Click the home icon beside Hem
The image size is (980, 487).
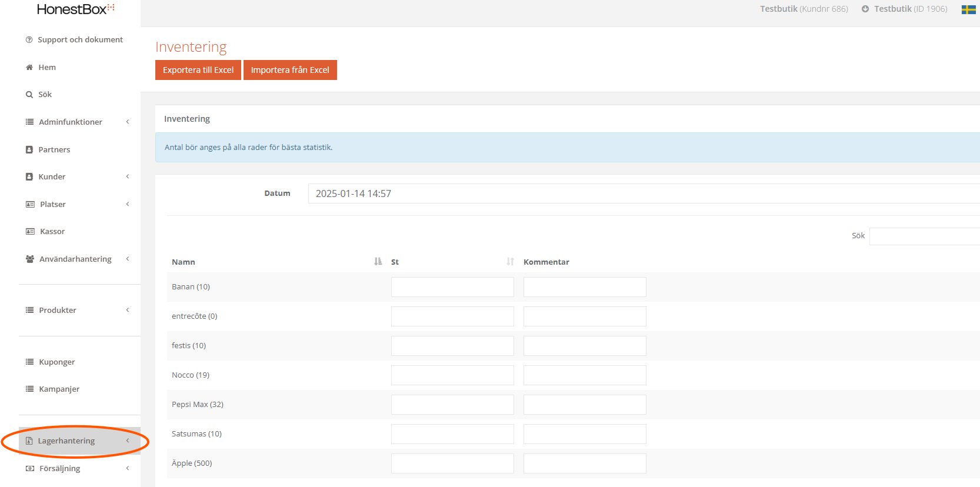(x=29, y=68)
